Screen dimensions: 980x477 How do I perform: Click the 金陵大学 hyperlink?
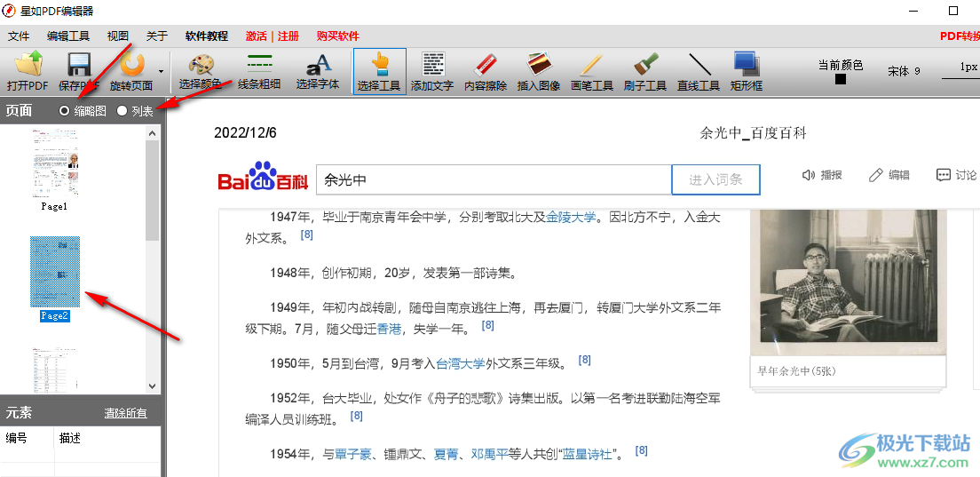point(570,217)
